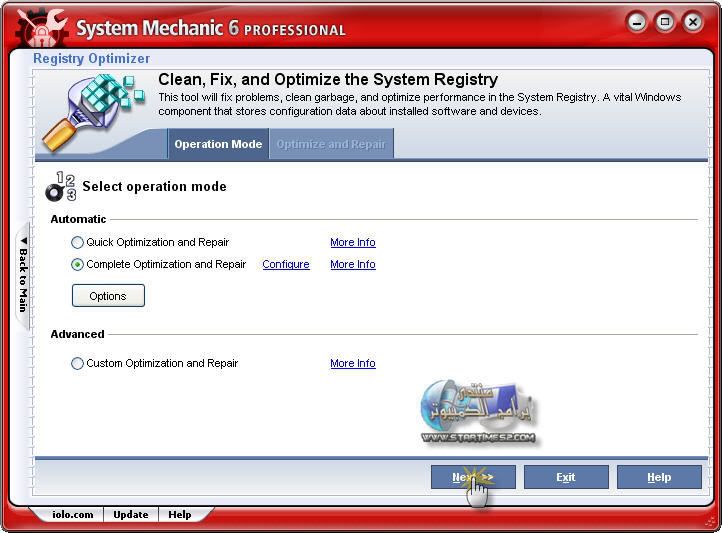Open More Info for Complete Optimization and Repair
722x533 pixels.
tap(353, 264)
